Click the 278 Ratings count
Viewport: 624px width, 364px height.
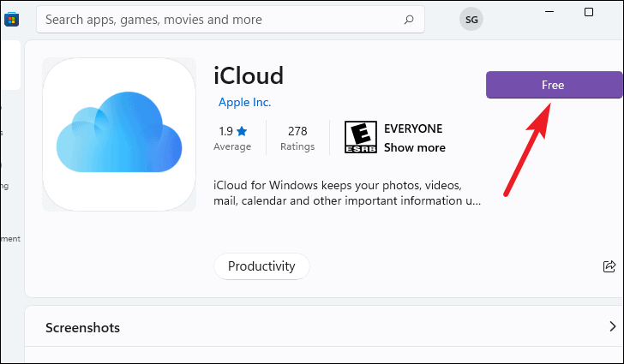pos(297,138)
